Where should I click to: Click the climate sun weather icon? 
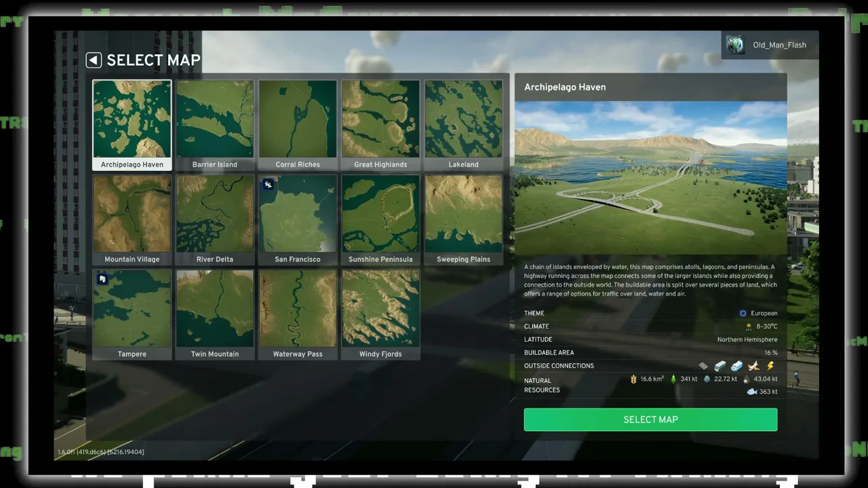pos(749,326)
